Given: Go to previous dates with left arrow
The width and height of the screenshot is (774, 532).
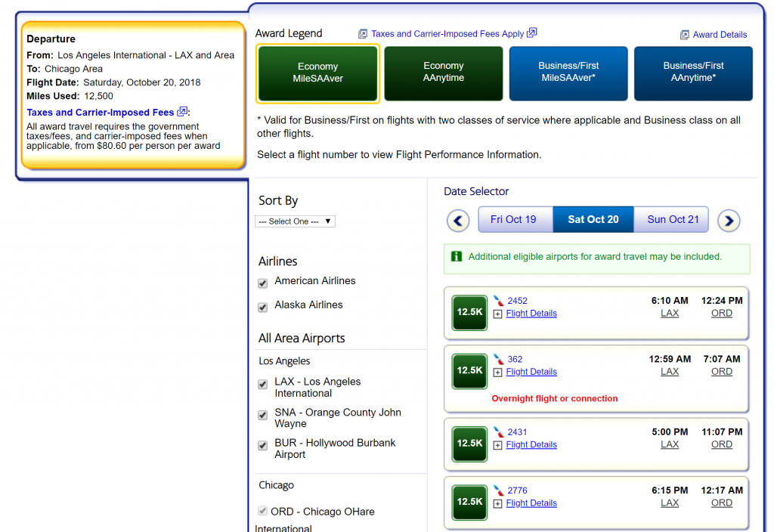Looking at the screenshot, I should click(457, 221).
